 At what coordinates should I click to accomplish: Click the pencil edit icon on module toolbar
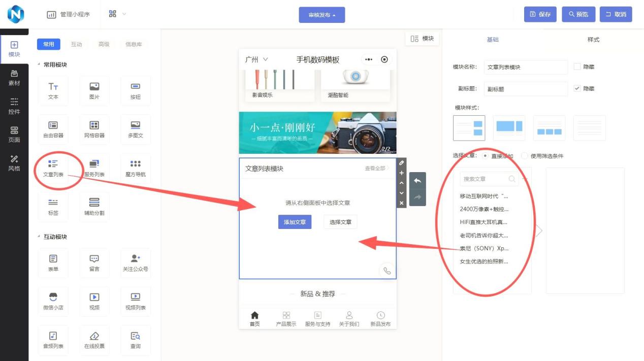[x=402, y=163]
